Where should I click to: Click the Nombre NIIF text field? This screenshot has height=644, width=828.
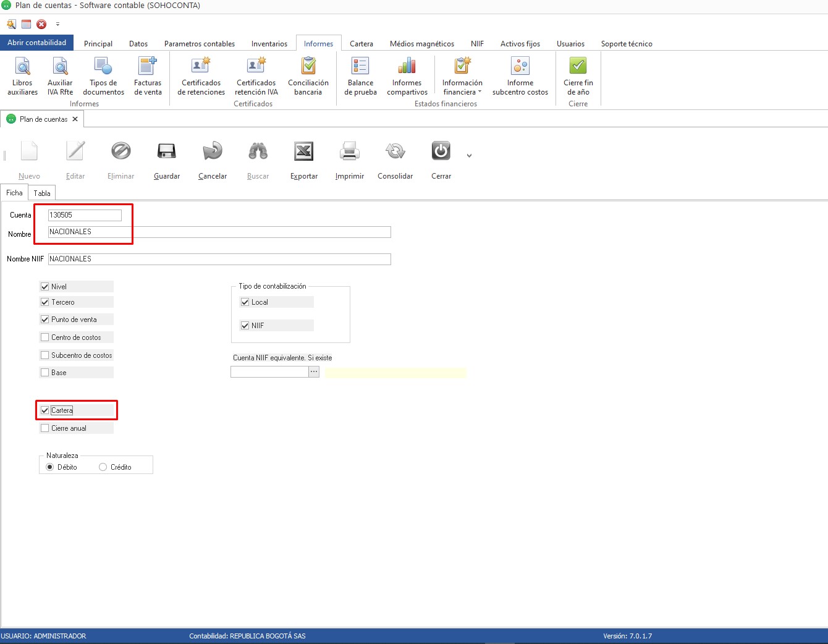219,259
